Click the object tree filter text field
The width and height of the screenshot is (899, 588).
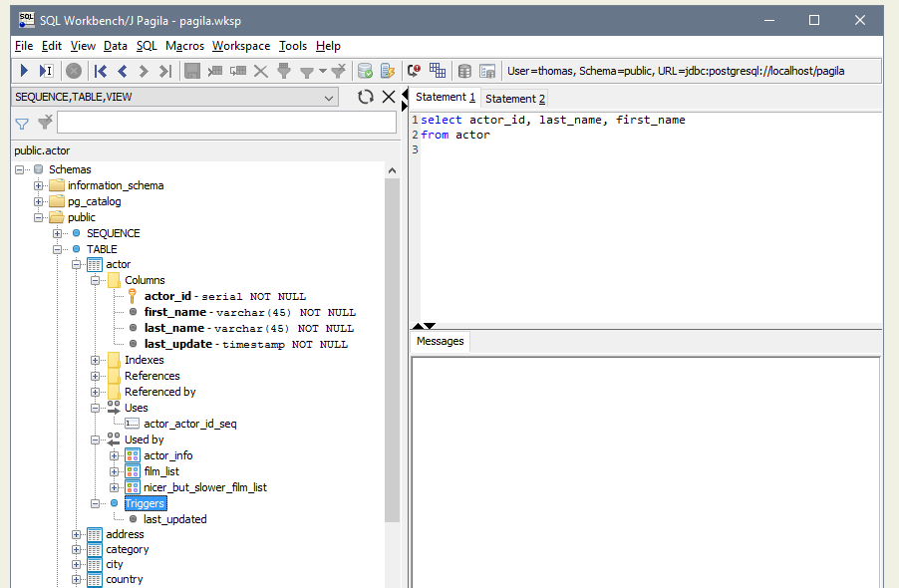(226, 123)
